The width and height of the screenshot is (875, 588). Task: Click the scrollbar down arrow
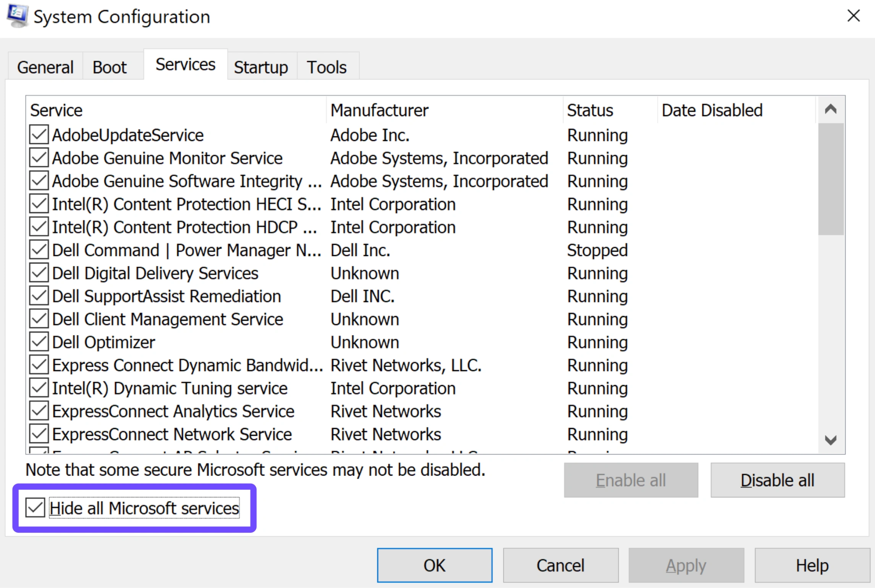(x=831, y=440)
